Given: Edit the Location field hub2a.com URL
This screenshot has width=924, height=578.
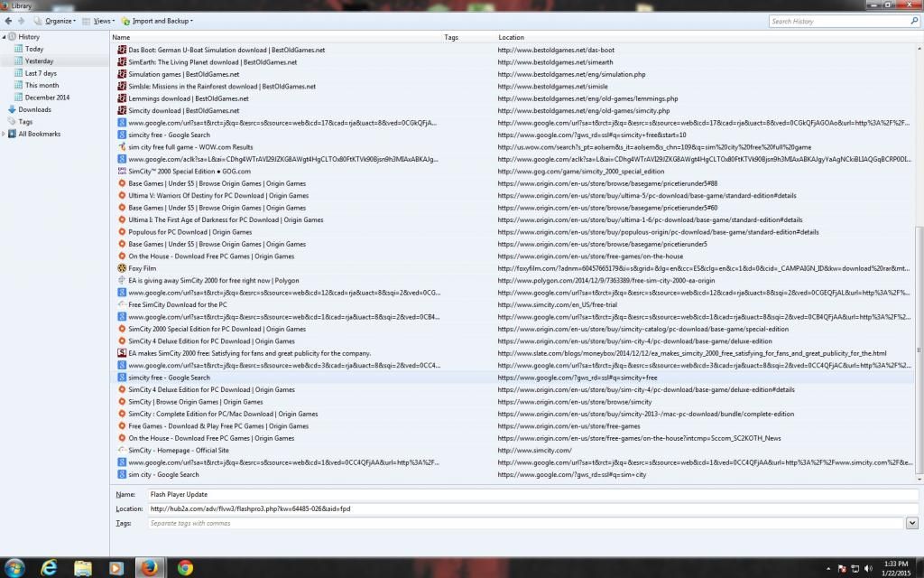Looking at the screenshot, I should click(x=532, y=508).
